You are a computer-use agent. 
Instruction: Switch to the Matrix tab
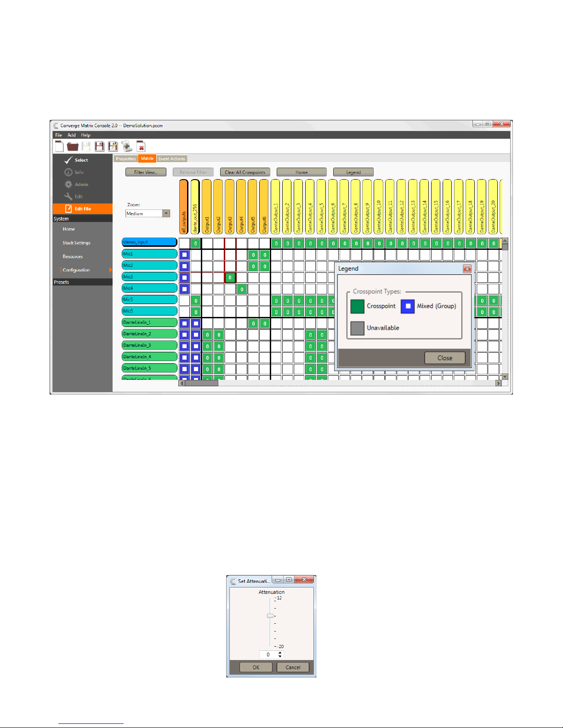pos(147,158)
